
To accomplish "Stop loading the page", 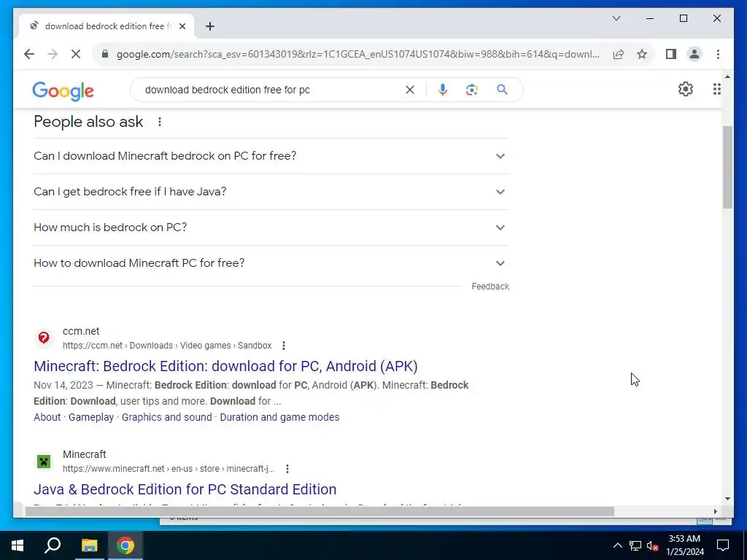I will coord(76,54).
